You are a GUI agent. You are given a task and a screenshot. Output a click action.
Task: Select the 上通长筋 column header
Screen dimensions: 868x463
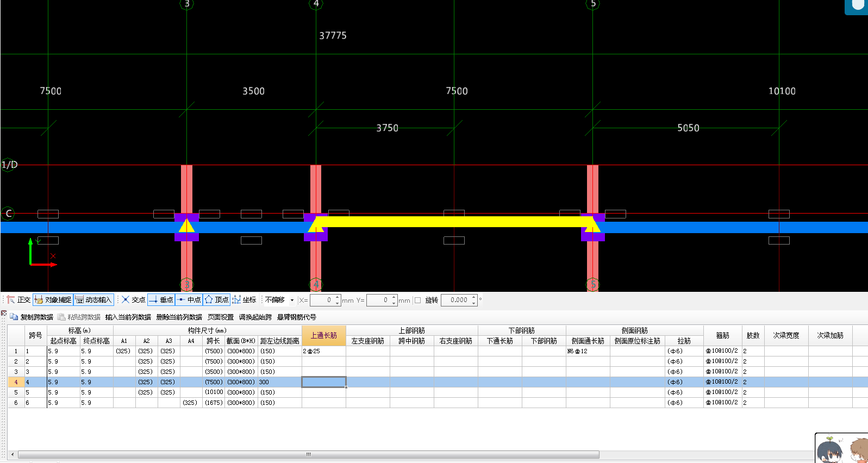coord(324,335)
